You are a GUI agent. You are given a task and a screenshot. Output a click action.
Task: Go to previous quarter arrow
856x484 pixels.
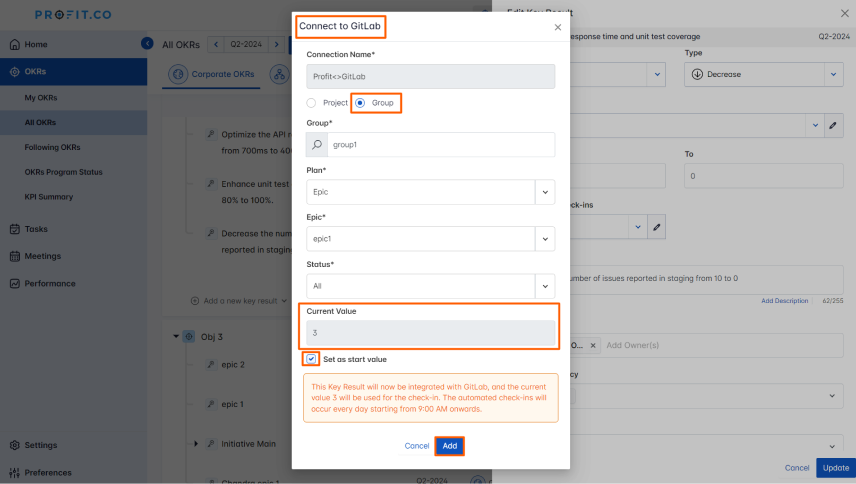point(216,44)
